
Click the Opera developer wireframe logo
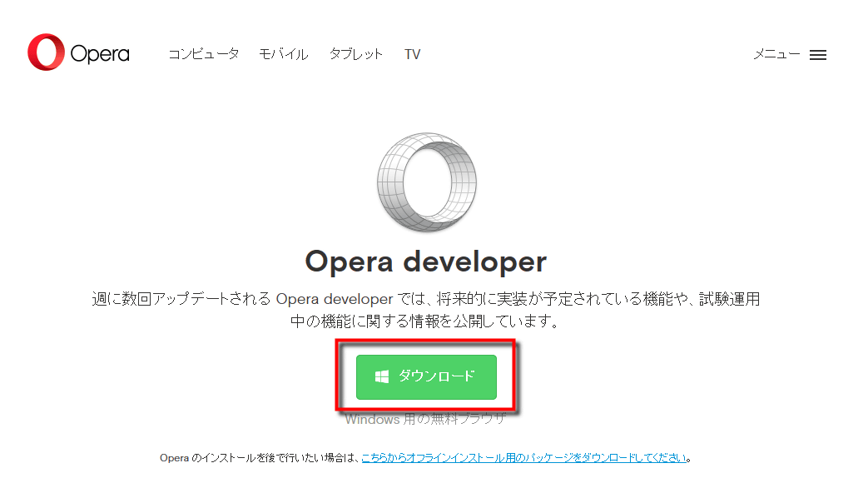pyautogui.click(x=427, y=182)
